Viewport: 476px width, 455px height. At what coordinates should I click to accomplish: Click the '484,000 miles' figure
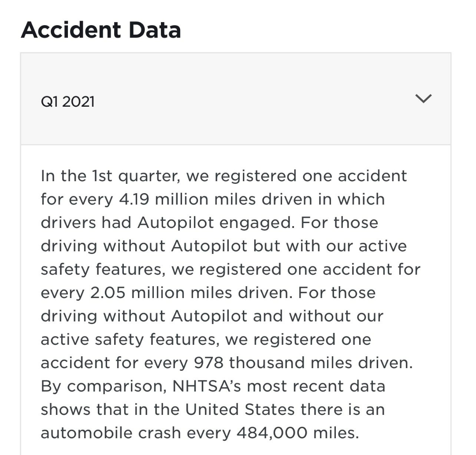pos(298,433)
